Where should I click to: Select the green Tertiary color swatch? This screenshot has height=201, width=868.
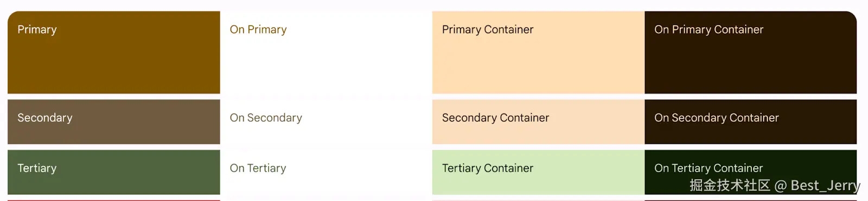tap(114, 172)
